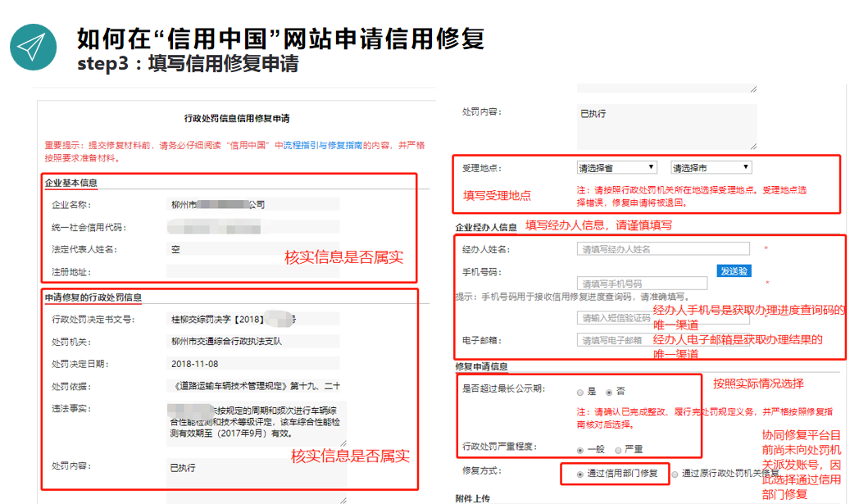The width and height of the screenshot is (859, 504).
Task: Click the 修复申请信息 section heading
Action: click(481, 366)
